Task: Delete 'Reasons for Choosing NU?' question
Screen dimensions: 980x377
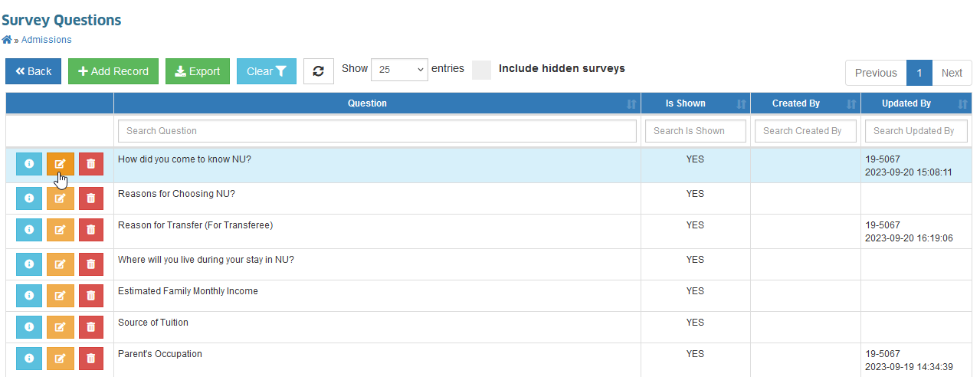Action: (91, 198)
